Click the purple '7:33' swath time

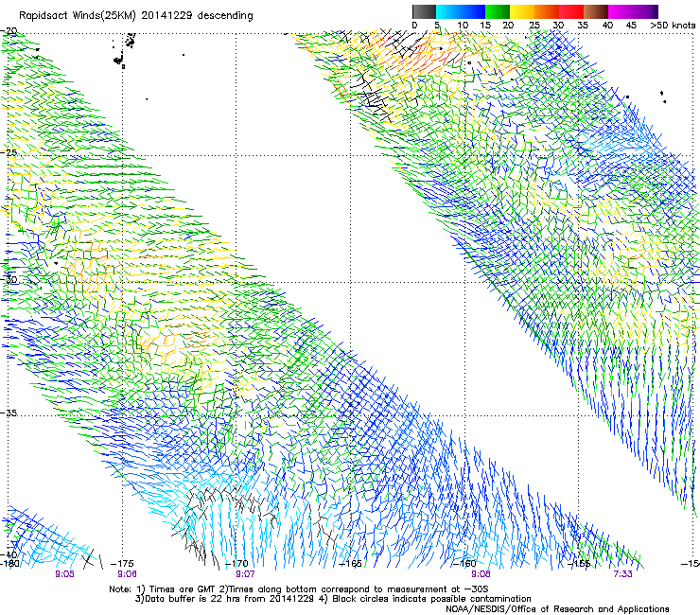tap(622, 574)
